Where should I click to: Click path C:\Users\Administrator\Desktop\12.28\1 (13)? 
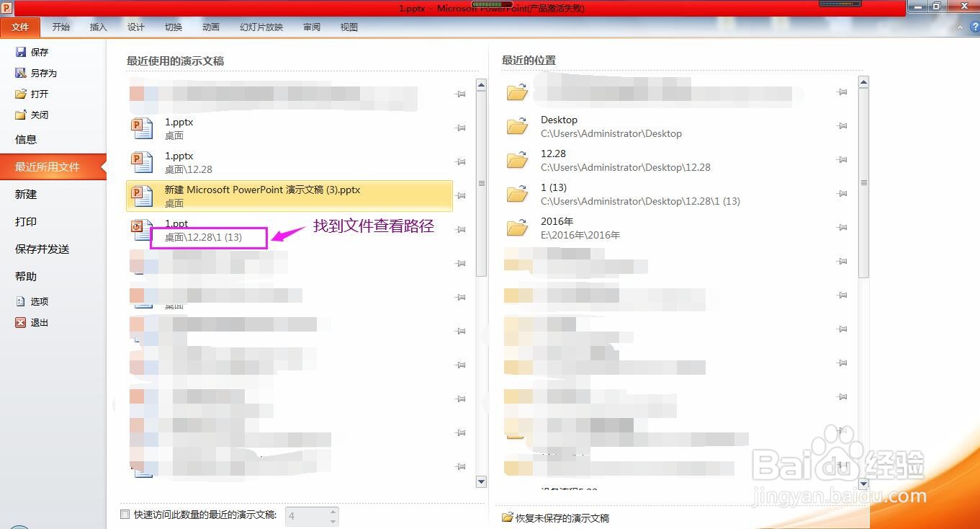pyautogui.click(x=640, y=201)
